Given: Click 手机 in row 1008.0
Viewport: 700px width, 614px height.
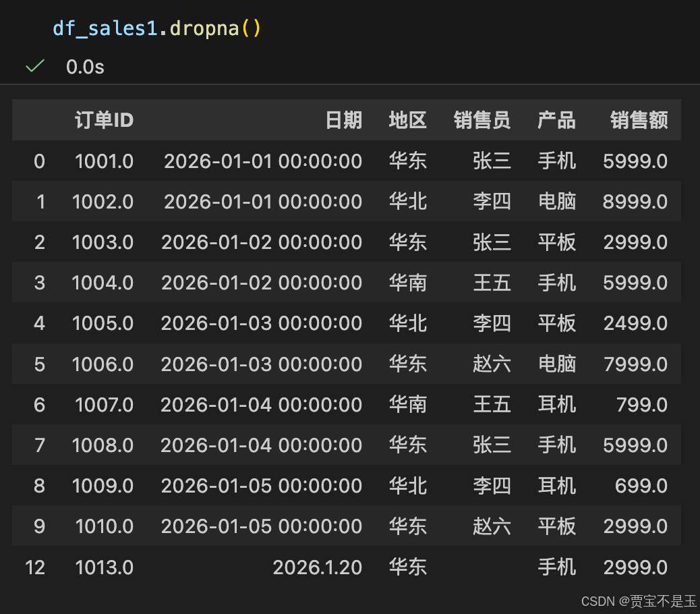Looking at the screenshot, I should point(557,445).
